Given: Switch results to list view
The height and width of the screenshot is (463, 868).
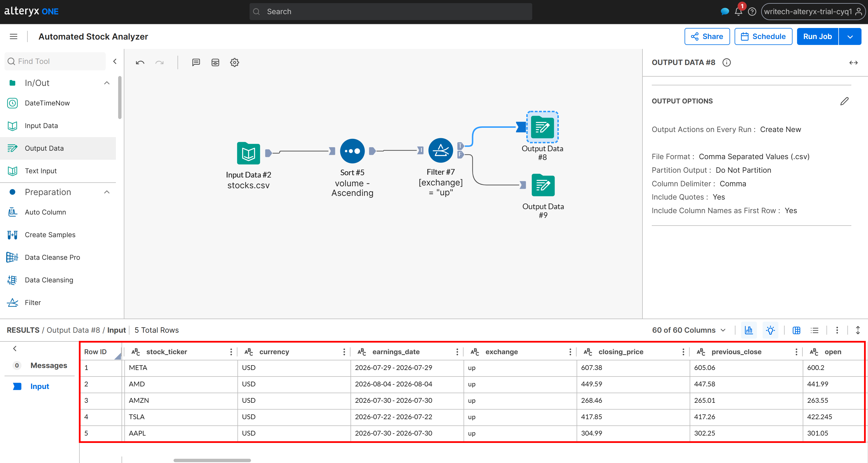Looking at the screenshot, I should (x=814, y=330).
